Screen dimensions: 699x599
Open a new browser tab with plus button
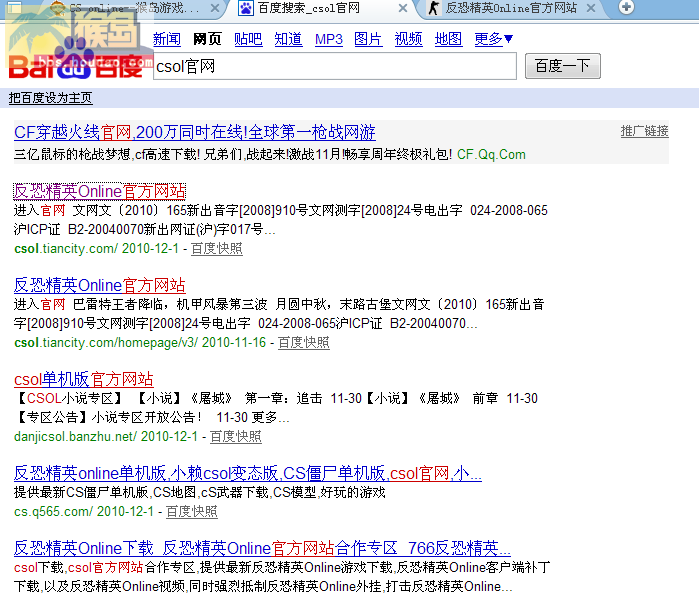(626, 7)
